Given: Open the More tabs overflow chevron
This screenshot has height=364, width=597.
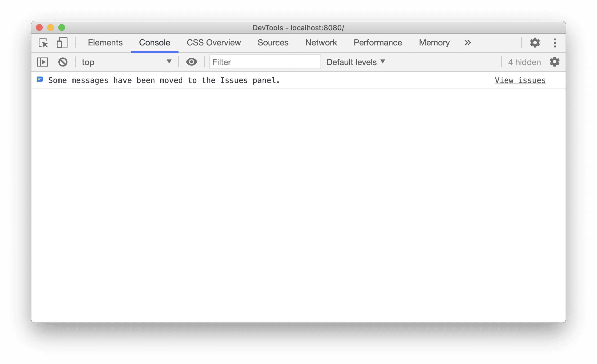Looking at the screenshot, I should click(x=467, y=42).
